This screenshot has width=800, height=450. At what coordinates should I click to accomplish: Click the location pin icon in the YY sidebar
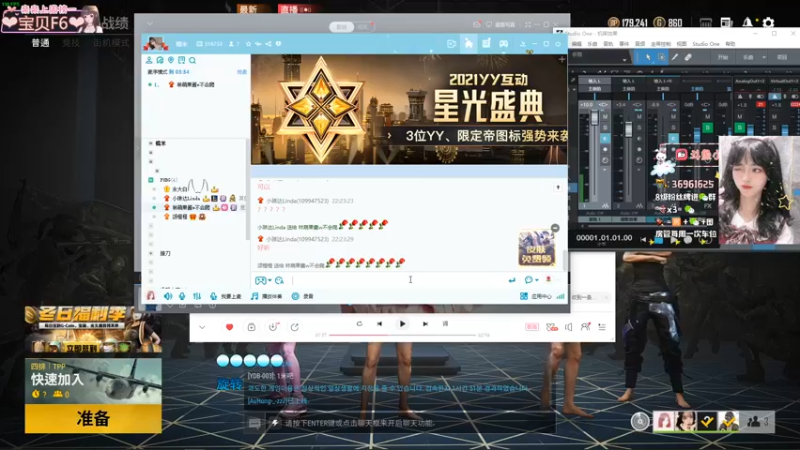(171, 60)
